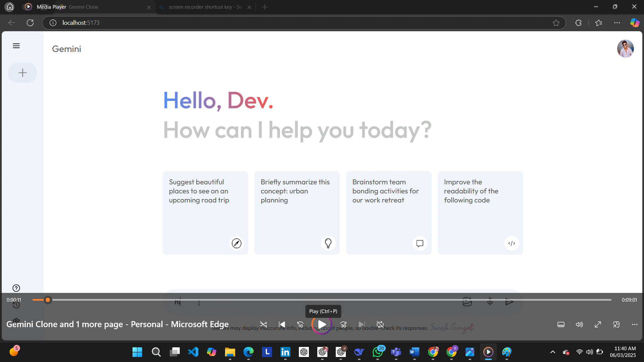Open WhatsApp from the taskbar
This screenshot has width=644, height=362.
(378, 352)
